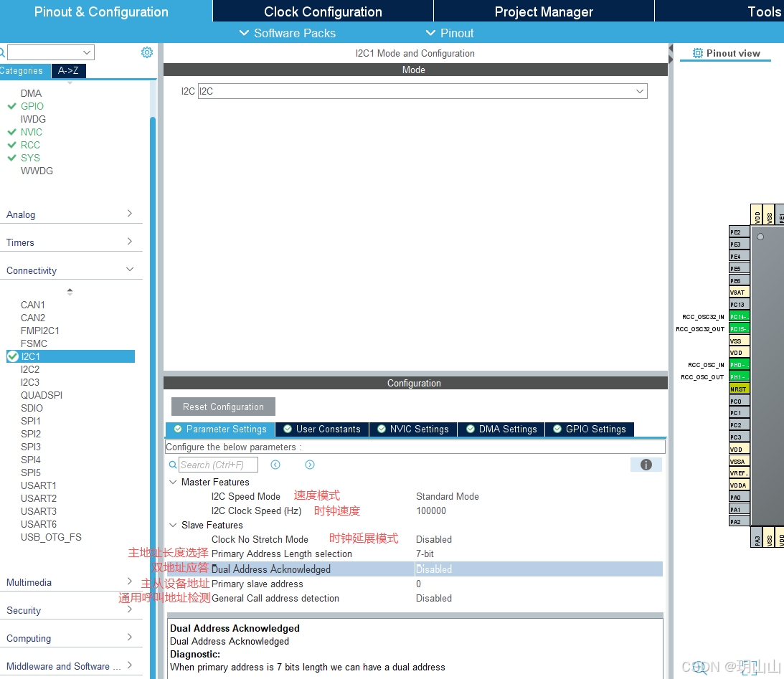This screenshot has width=784, height=679.
Task: Open the Pinout menu
Action: [x=450, y=33]
